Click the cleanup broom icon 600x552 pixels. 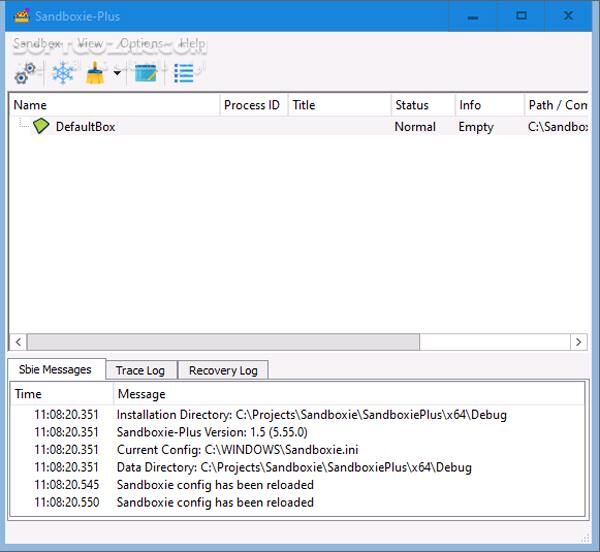coord(95,73)
